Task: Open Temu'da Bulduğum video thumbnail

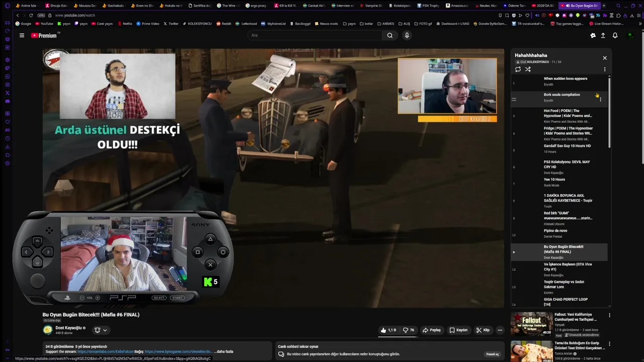Action: click(531, 351)
